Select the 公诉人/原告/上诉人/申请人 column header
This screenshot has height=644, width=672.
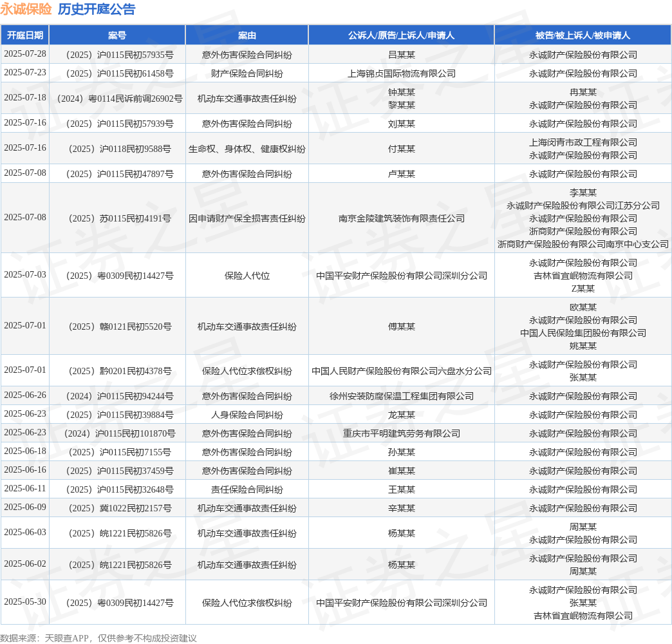pos(401,35)
